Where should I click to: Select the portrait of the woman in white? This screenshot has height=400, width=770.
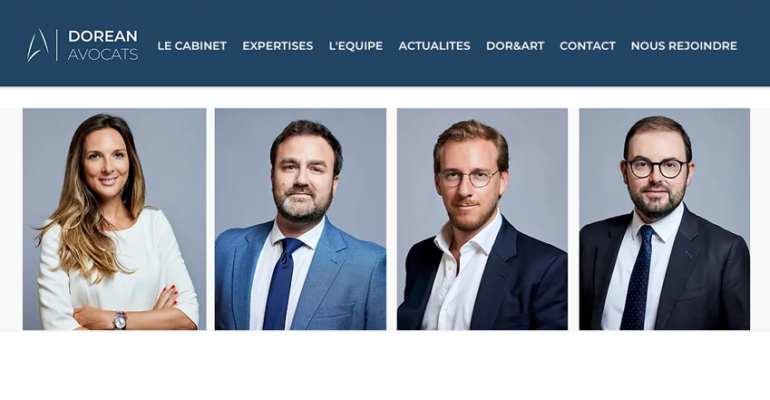(114, 219)
